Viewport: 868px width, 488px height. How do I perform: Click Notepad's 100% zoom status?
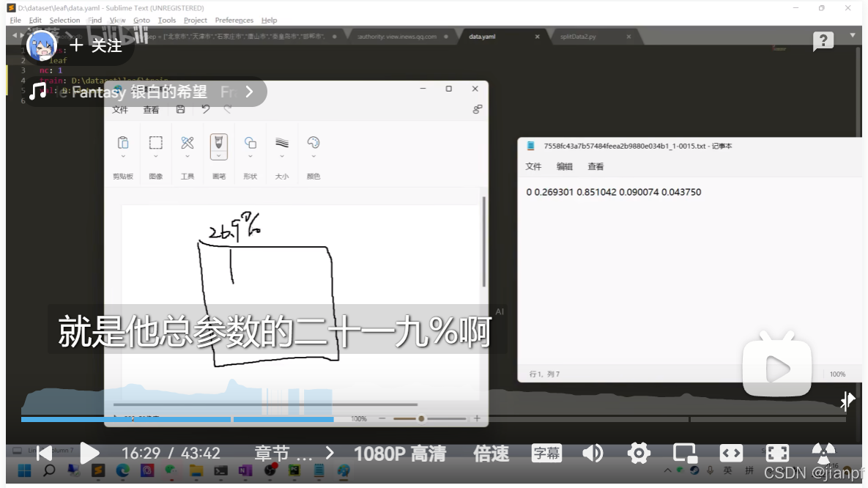[837, 374]
